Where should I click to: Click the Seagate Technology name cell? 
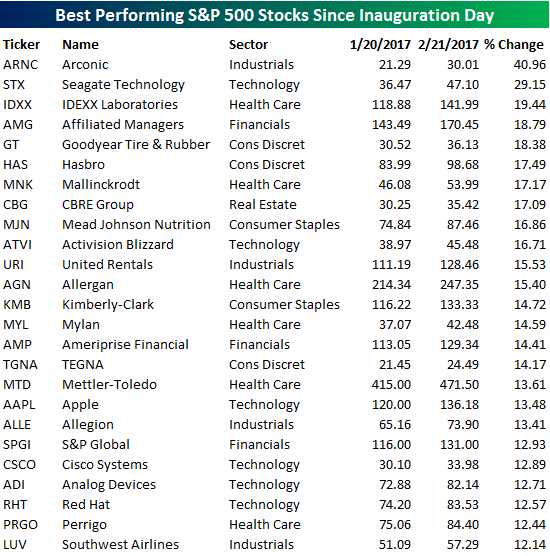pyautogui.click(x=123, y=85)
